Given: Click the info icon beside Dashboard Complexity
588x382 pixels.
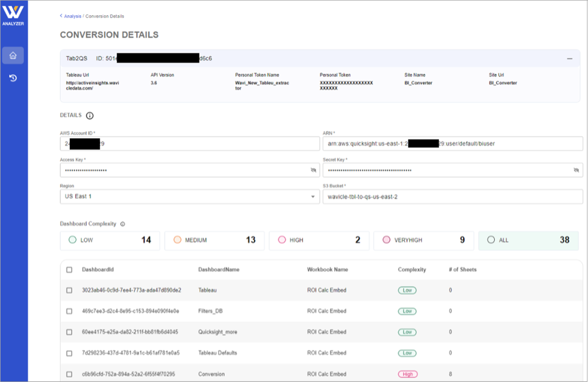Looking at the screenshot, I should tap(122, 224).
